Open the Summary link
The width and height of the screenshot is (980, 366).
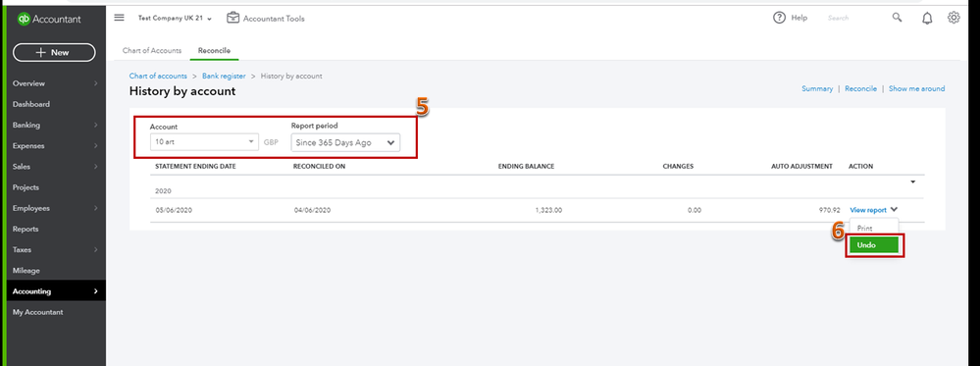817,89
